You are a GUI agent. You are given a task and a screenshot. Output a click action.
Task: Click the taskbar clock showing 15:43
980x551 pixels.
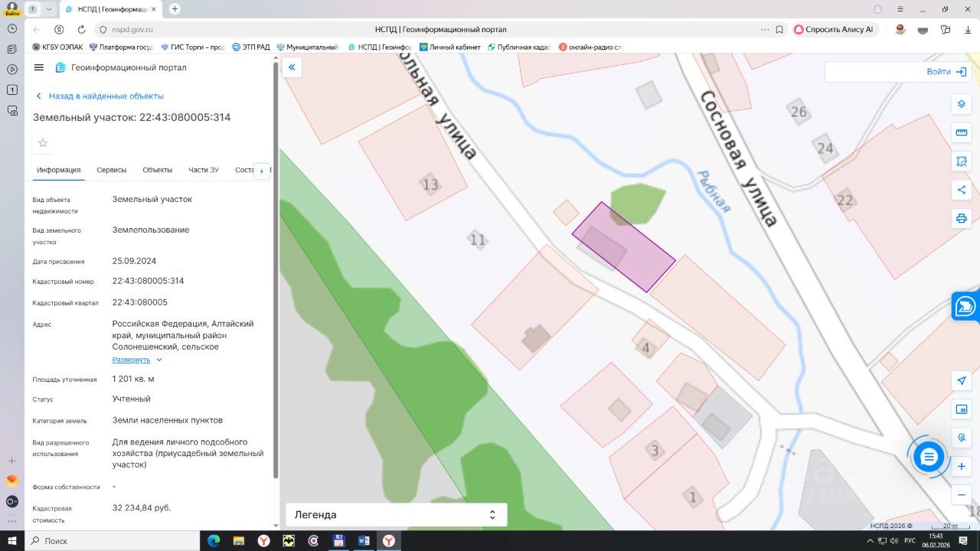(x=936, y=541)
